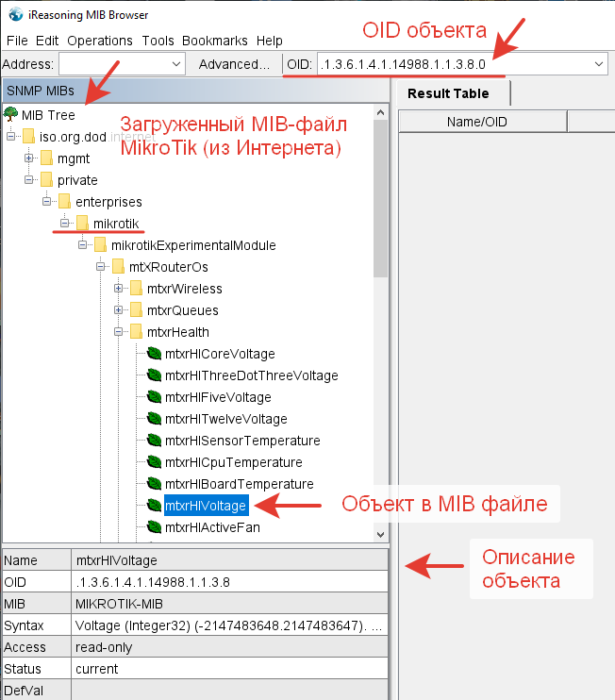Select the mtxrHlSensorTemperature tree item

point(242,441)
